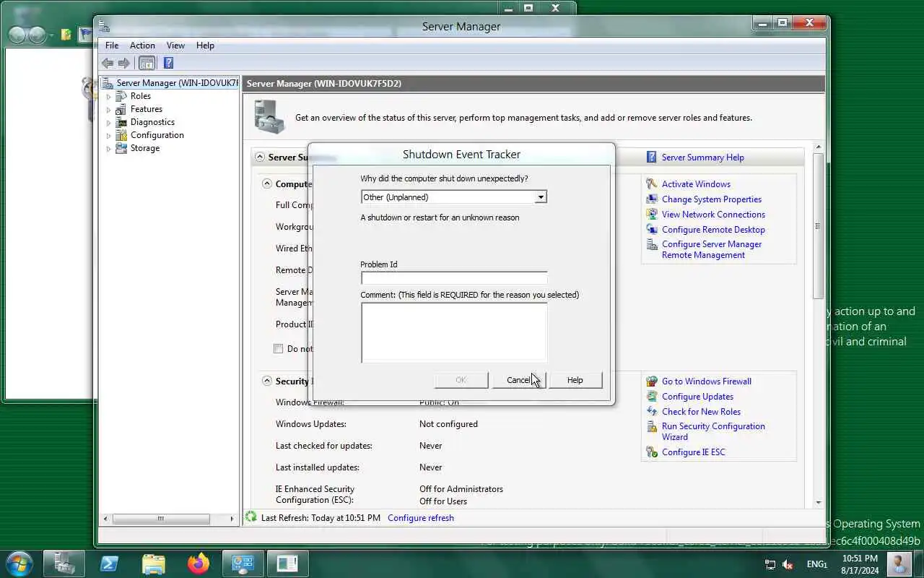Viewport: 924px width, 578px height.
Task: Collapse the Server Summary section chevron
Action: click(x=258, y=157)
